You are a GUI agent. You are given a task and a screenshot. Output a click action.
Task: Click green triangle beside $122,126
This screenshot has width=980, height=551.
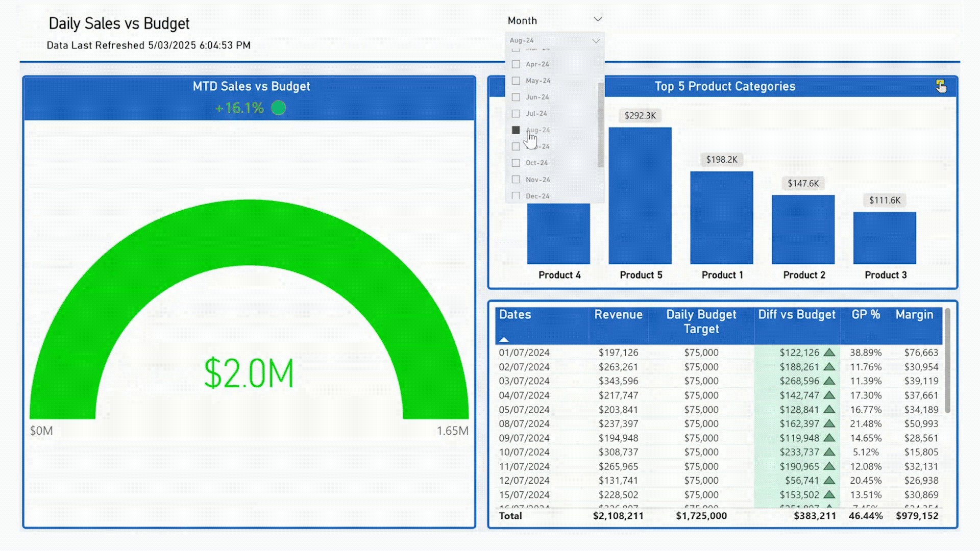(x=829, y=353)
